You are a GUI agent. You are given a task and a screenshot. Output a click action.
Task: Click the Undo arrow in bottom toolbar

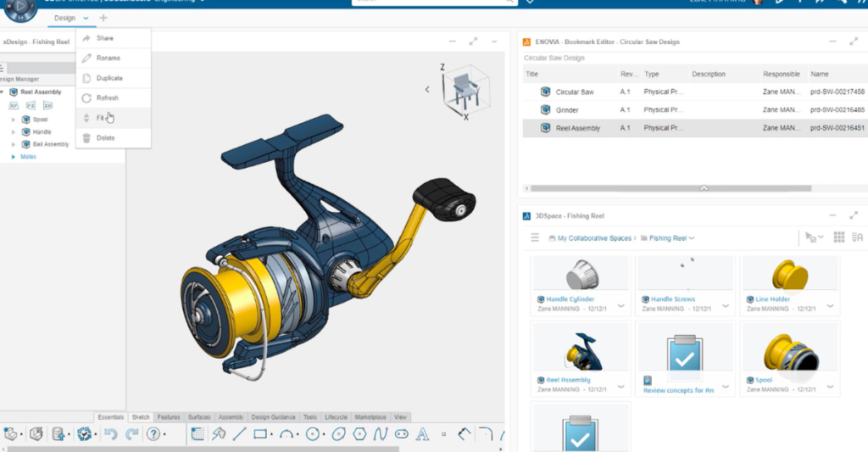[110, 434]
